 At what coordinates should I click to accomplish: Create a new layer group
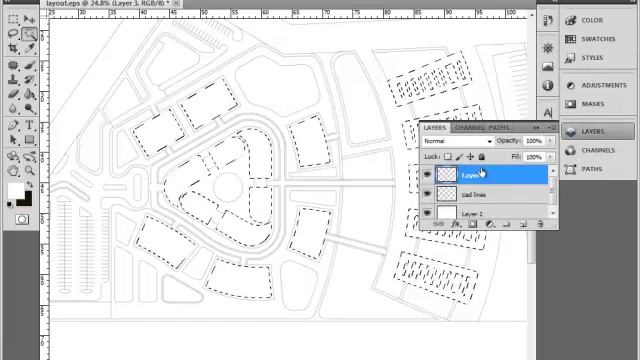coord(507,224)
